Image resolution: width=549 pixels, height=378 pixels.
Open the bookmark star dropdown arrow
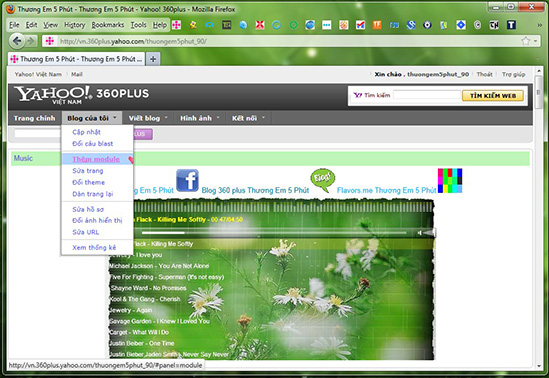tap(535, 41)
